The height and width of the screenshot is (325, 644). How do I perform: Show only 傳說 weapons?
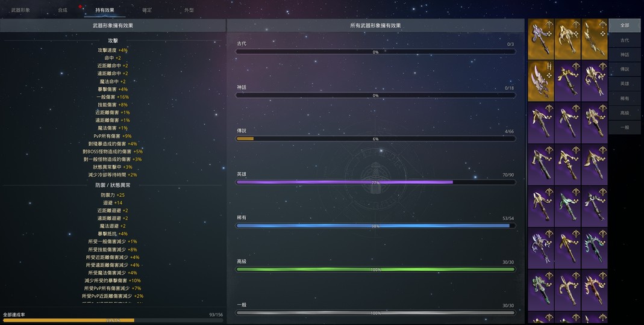pyautogui.click(x=625, y=69)
